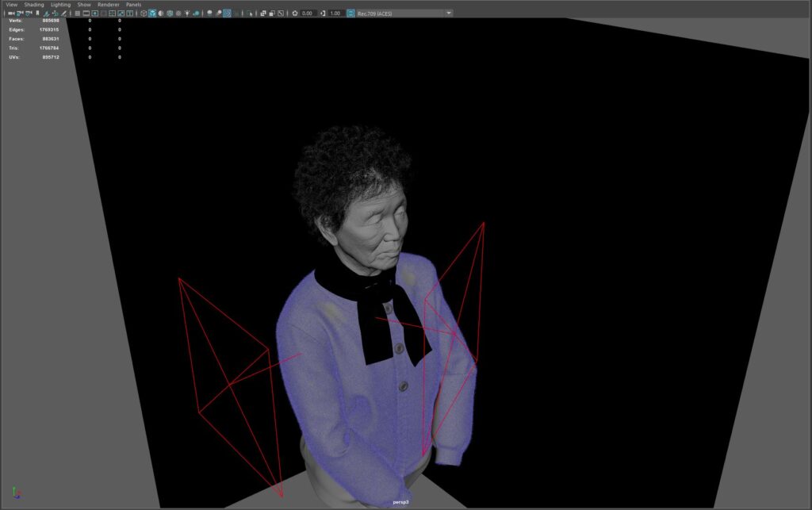Toggle the Motion Blur icon

click(x=218, y=13)
